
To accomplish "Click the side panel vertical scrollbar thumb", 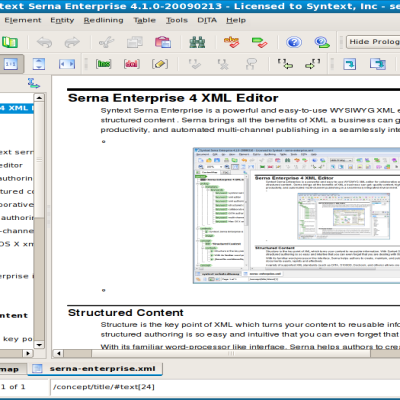I will [39, 160].
